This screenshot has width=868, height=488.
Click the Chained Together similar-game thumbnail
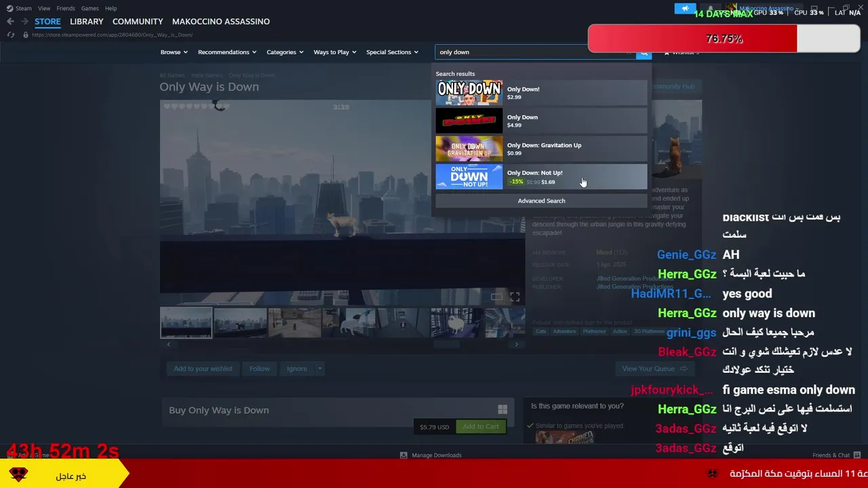tap(564, 438)
